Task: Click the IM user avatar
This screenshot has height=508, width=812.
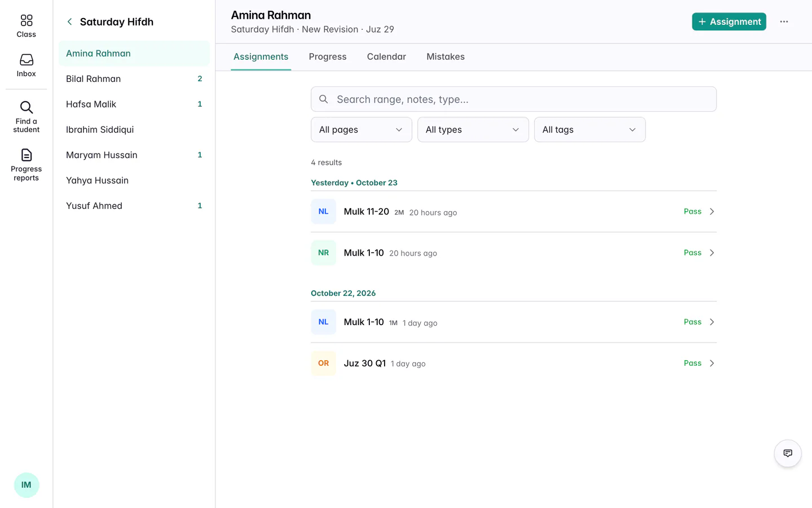Action: [27, 485]
